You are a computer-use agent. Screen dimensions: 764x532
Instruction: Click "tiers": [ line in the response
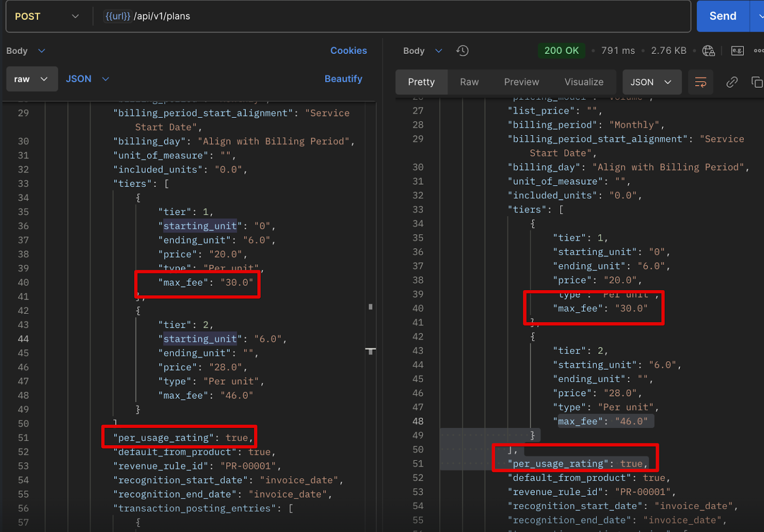(x=535, y=209)
